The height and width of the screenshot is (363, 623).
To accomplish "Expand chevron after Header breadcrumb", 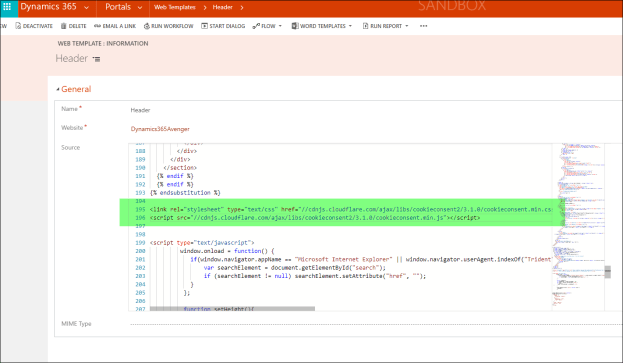I will [x=242, y=7].
